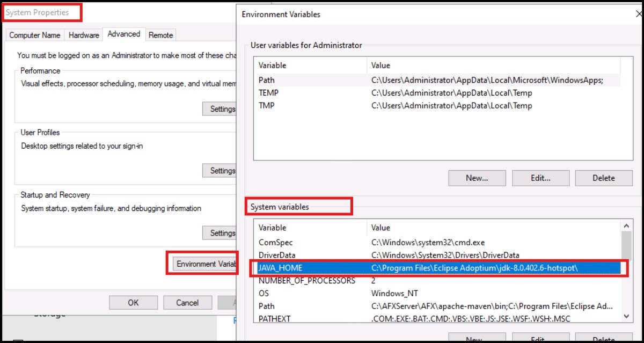Click the Advanced tab
This screenshot has width=644, height=343.
tap(123, 34)
